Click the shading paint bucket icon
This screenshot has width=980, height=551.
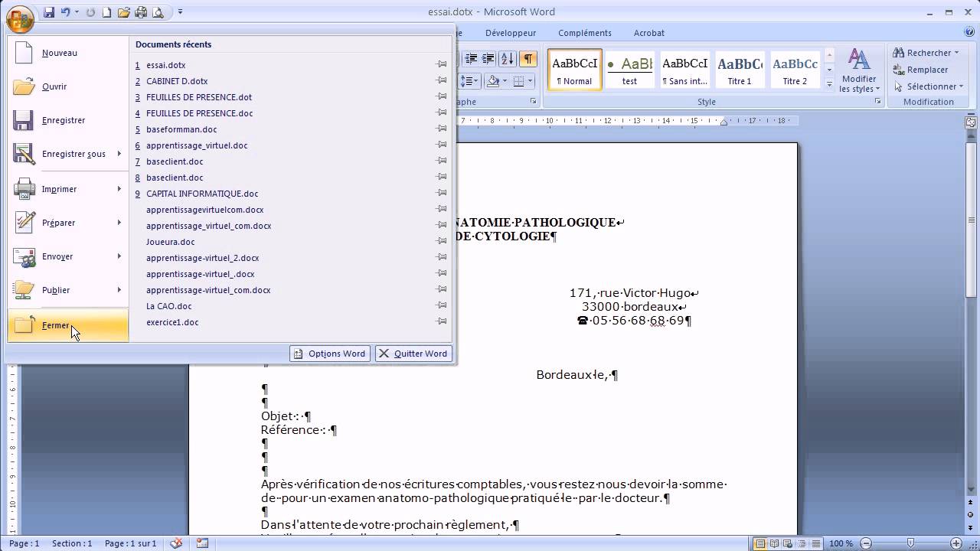point(492,81)
